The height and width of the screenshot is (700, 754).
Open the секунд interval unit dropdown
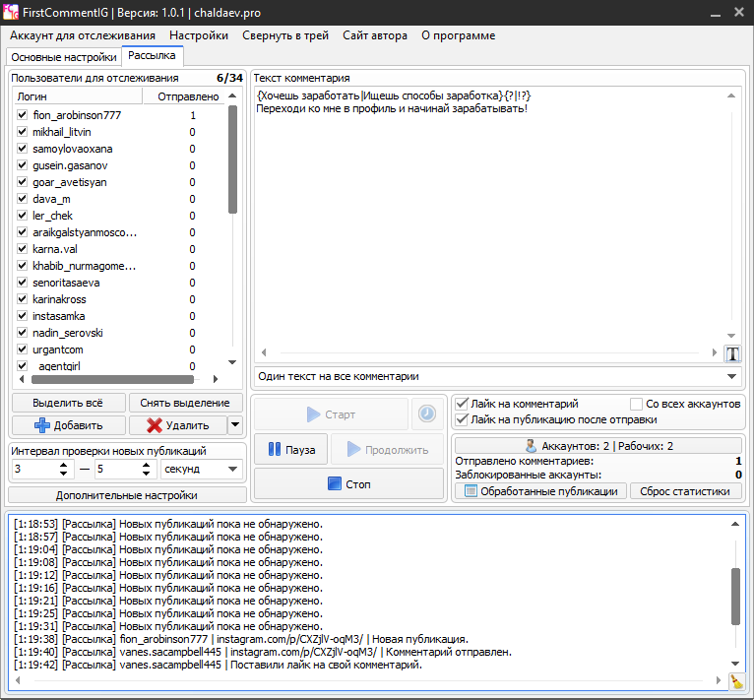(x=203, y=470)
